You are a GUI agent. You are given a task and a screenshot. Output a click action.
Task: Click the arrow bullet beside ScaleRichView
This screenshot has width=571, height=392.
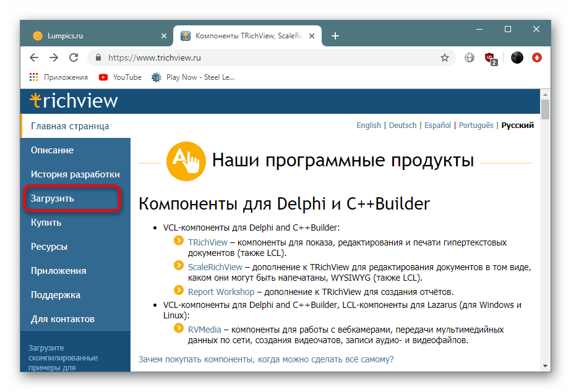point(179,265)
